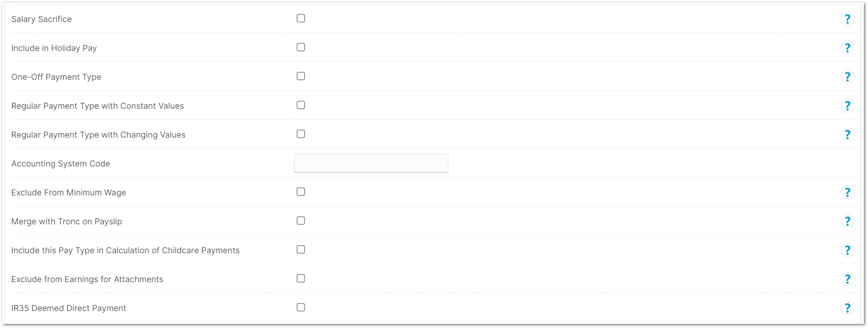The image size is (868, 328).
Task: Click help icon beside One-Off Payment Type
Action: (847, 77)
